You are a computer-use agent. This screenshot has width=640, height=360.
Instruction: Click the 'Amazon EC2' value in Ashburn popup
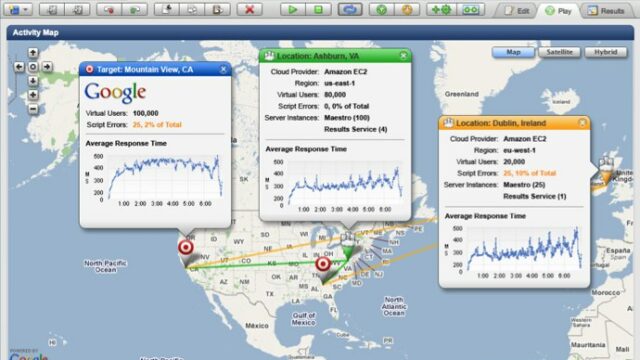(345, 71)
